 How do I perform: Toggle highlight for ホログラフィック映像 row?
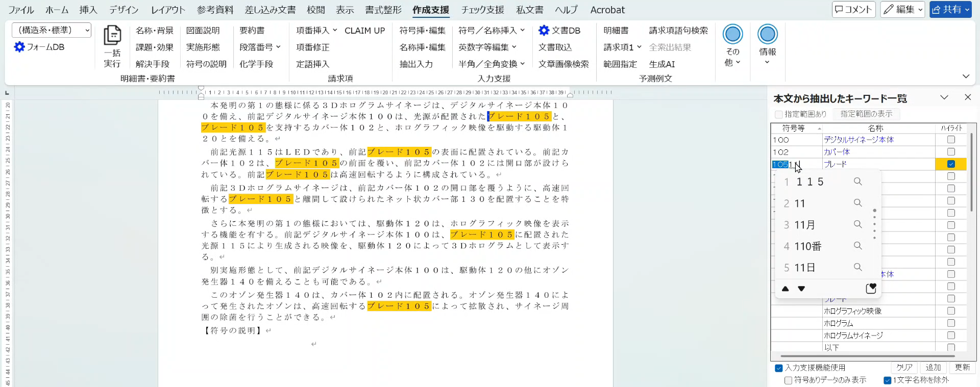pos(951,311)
